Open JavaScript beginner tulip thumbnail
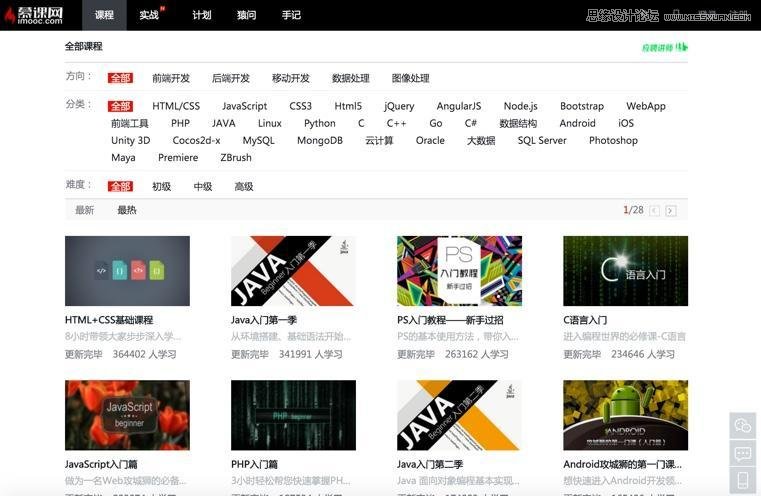 tap(127, 415)
